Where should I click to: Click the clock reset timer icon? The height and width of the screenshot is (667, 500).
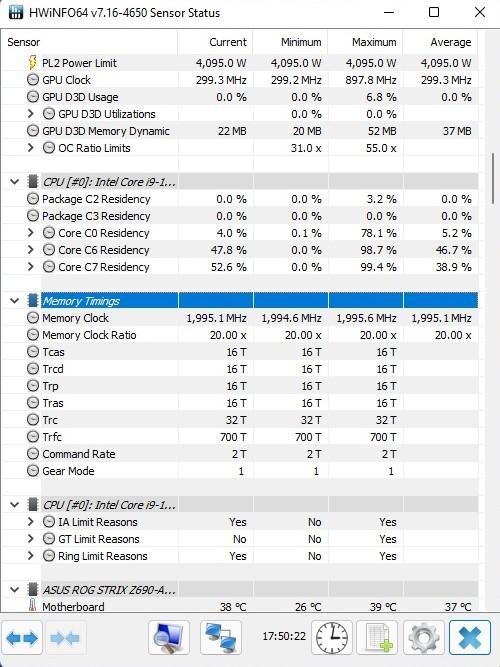[332, 638]
